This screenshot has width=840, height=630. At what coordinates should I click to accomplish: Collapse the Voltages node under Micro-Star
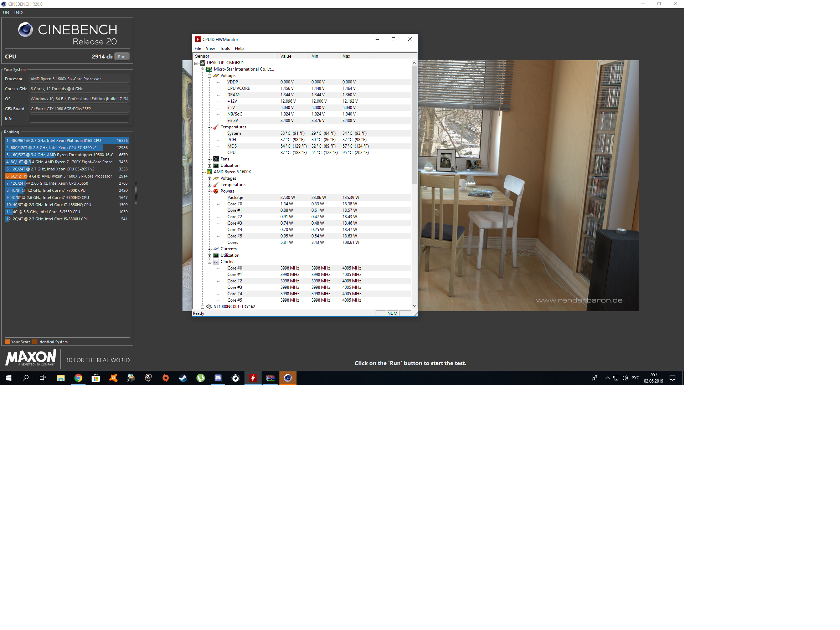[209, 76]
